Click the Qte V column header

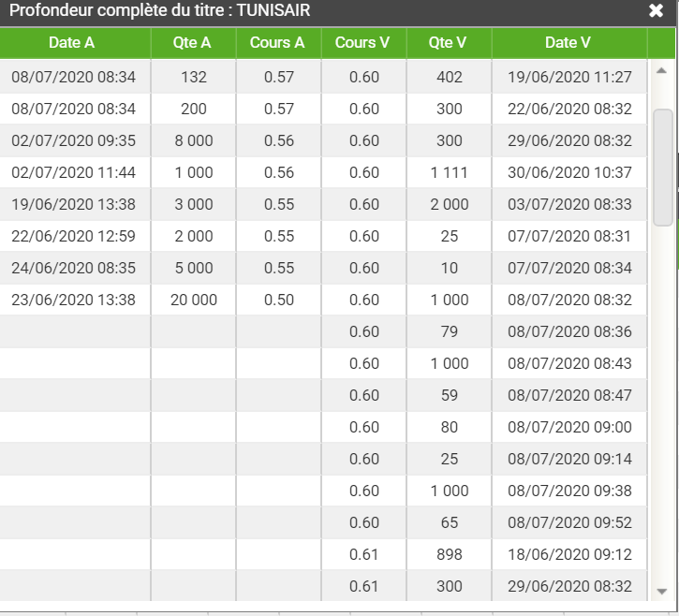[449, 43]
